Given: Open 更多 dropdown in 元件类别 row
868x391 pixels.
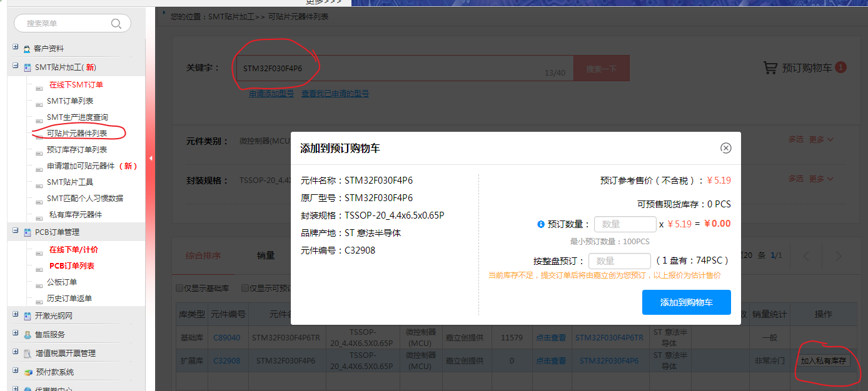Looking at the screenshot, I should click(x=821, y=140).
